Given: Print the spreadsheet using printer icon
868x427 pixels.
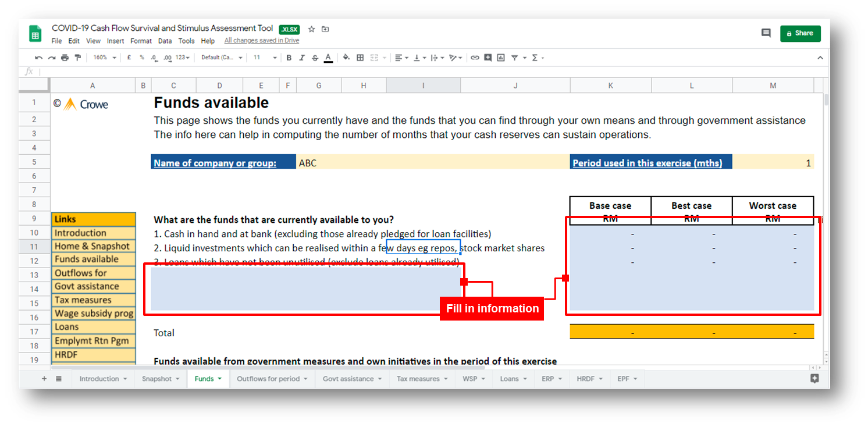Looking at the screenshot, I should [x=65, y=58].
